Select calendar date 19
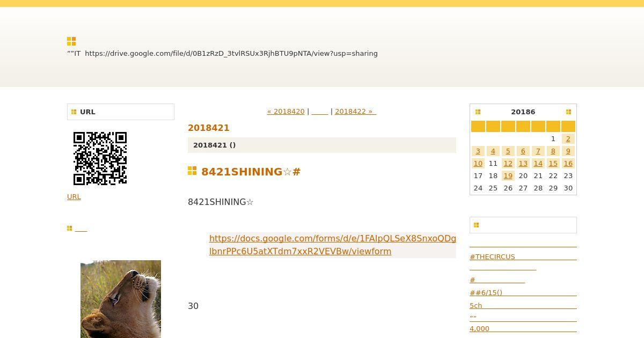Screen dimensions: 644x338 [508, 176]
